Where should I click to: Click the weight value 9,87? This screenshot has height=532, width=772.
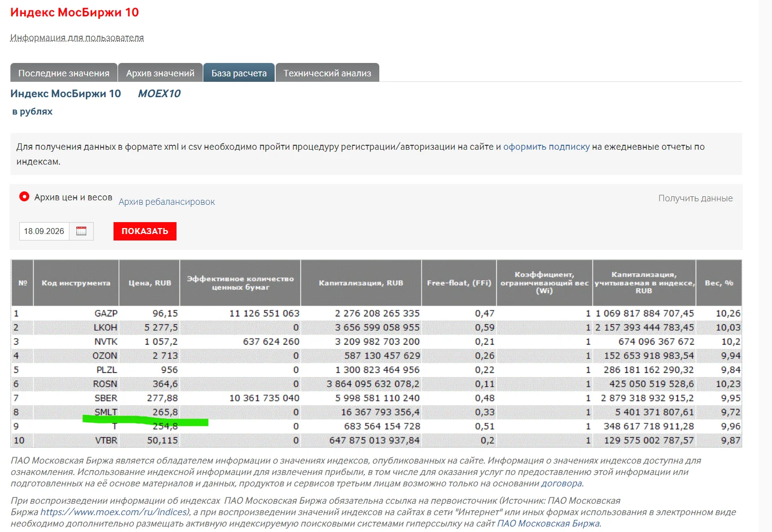[731, 440]
